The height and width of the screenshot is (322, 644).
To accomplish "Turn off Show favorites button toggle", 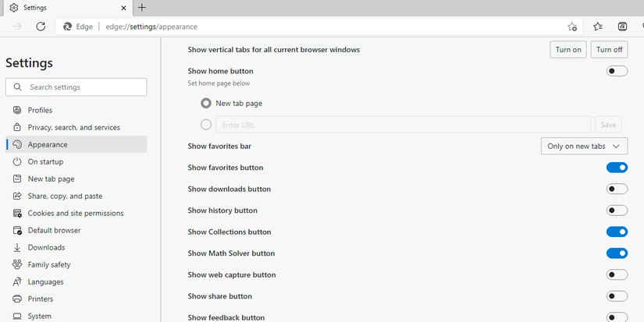I will click(x=617, y=168).
